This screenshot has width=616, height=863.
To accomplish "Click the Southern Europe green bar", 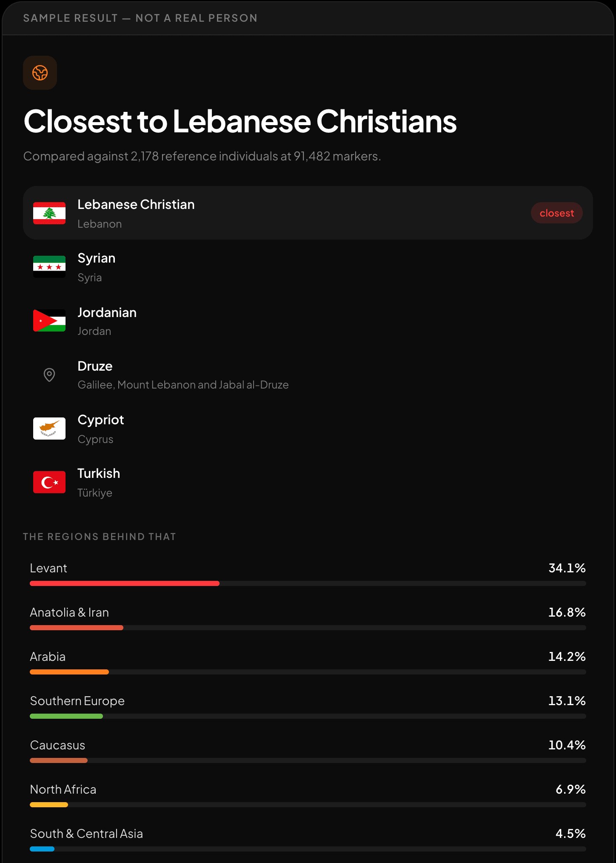I will 66,716.
